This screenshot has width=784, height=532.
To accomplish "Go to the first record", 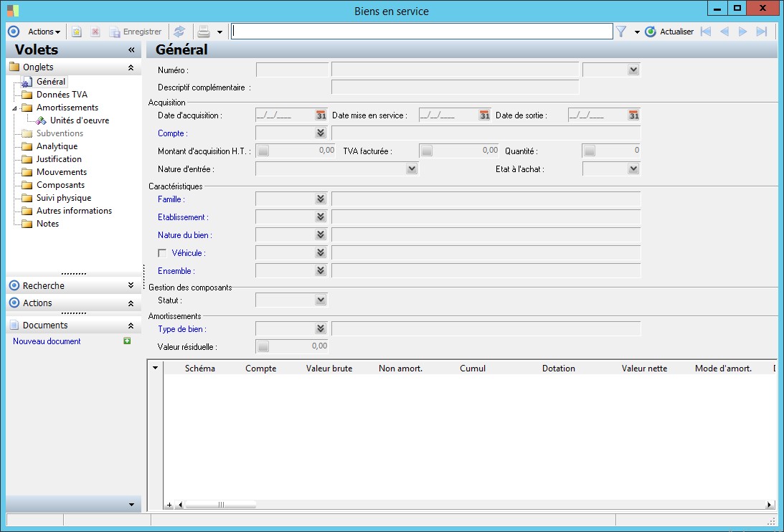I will point(706,32).
